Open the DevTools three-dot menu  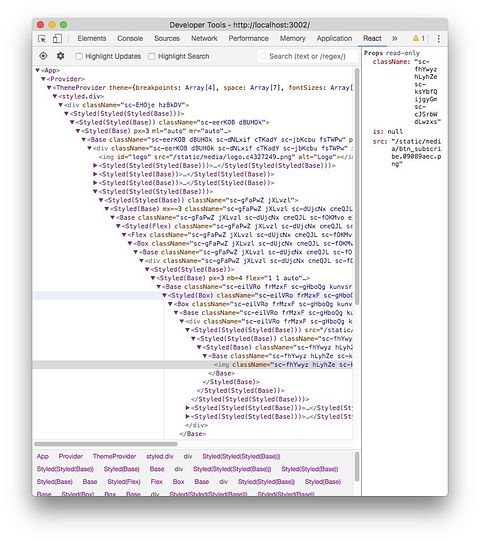(x=439, y=38)
